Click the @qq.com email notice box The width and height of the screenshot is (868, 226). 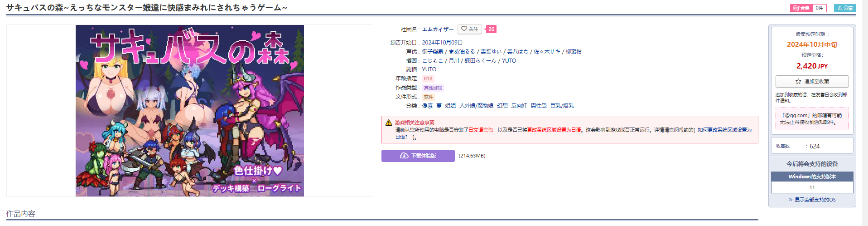click(x=812, y=119)
